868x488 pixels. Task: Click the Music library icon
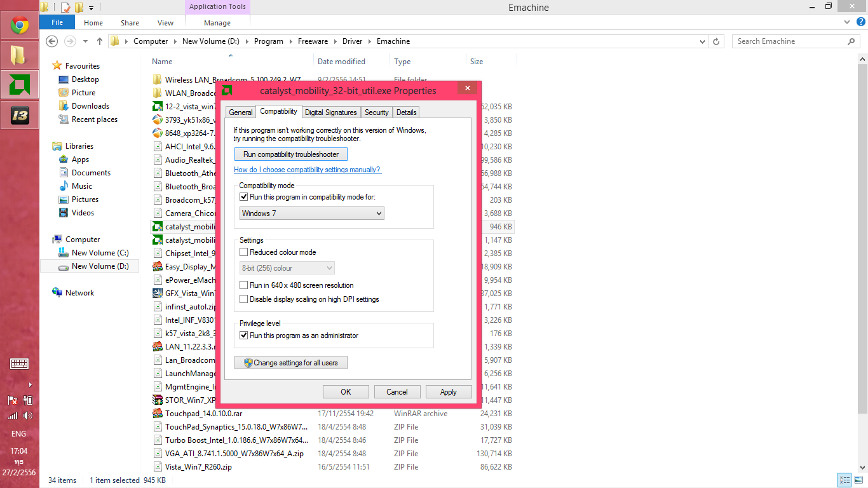click(64, 186)
